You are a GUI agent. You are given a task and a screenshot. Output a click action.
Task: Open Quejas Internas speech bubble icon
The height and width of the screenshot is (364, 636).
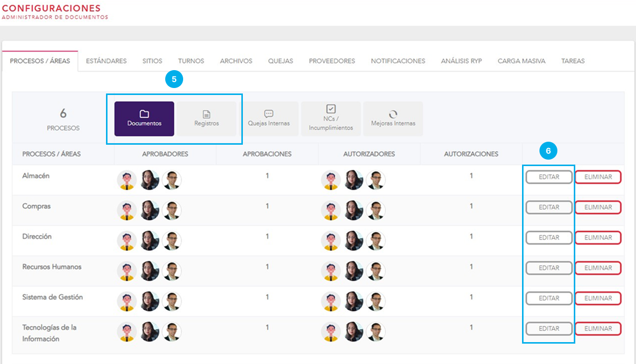[x=269, y=114]
